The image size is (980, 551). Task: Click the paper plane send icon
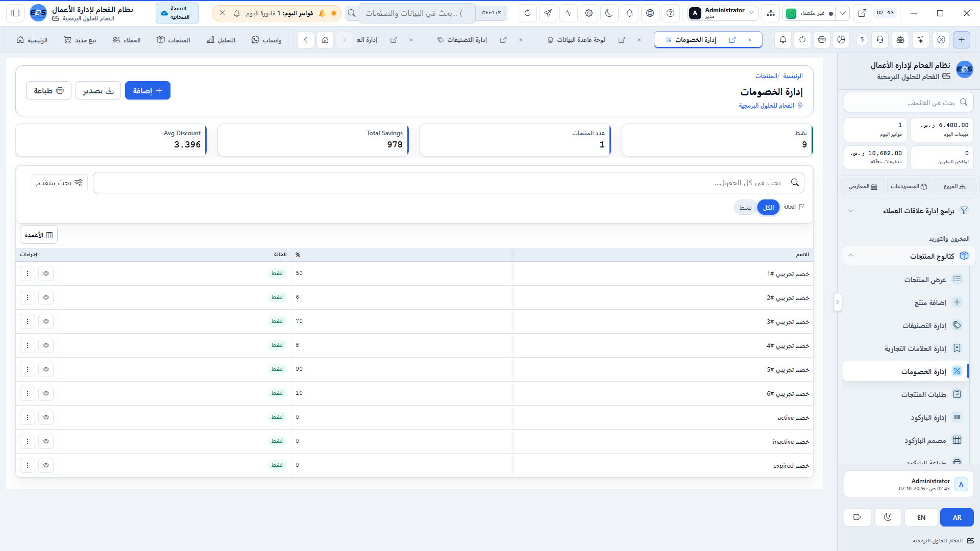(548, 13)
